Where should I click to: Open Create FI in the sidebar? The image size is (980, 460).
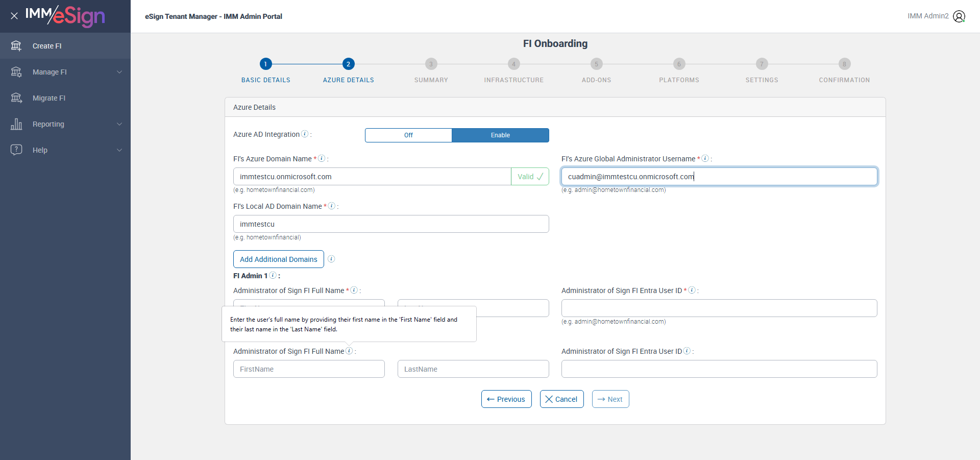tap(47, 46)
